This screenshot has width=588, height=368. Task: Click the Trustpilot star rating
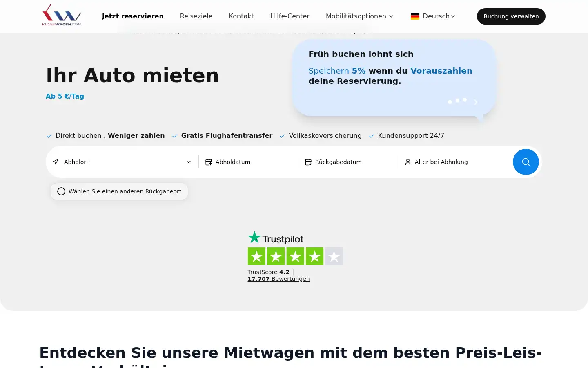(295, 256)
